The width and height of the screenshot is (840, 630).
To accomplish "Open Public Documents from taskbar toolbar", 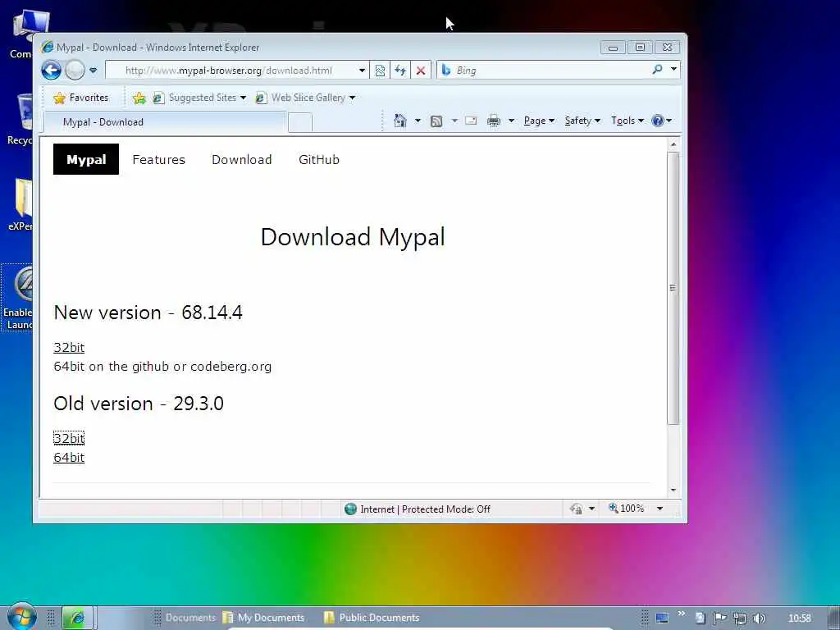I will (x=372, y=618).
